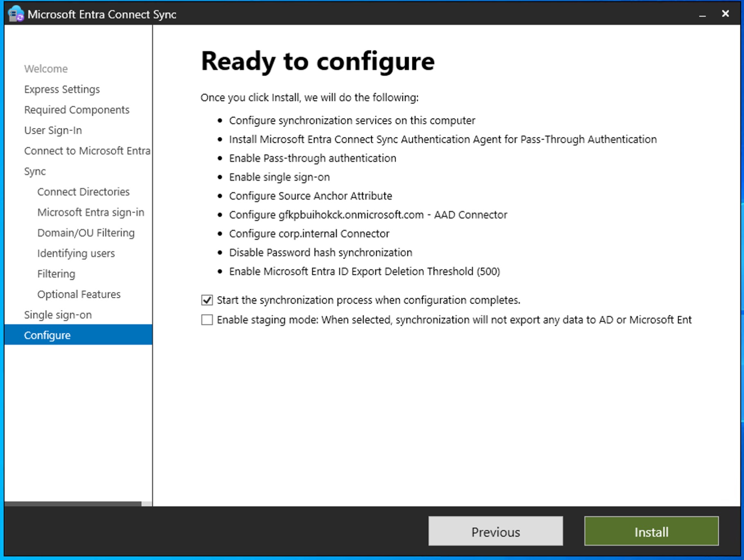
Task: Select the User Sign-In step
Action: 53,130
